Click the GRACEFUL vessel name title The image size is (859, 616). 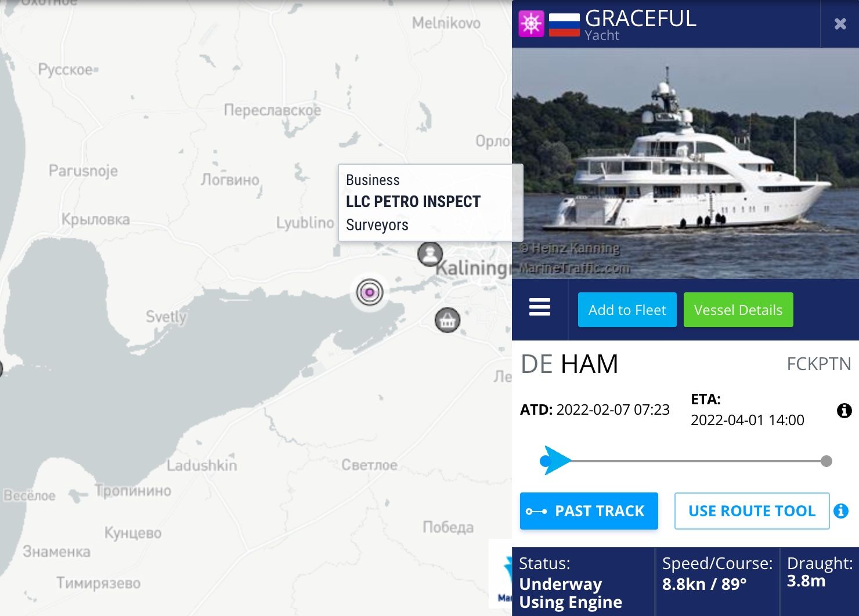641,19
